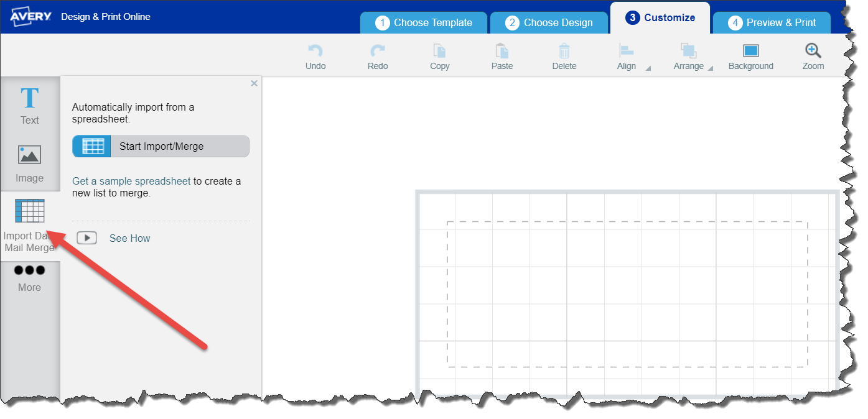Go to the Choose Design tab
This screenshot has height=419, width=868.
click(549, 23)
